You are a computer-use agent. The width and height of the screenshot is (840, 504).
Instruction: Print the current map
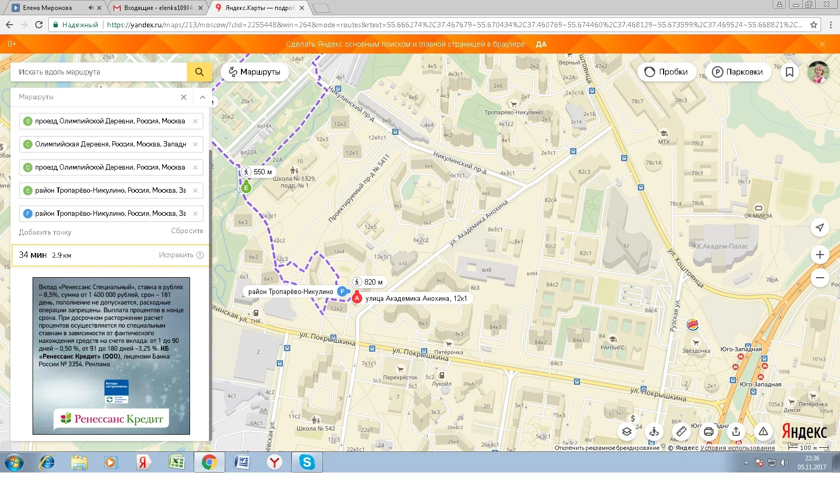709,432
